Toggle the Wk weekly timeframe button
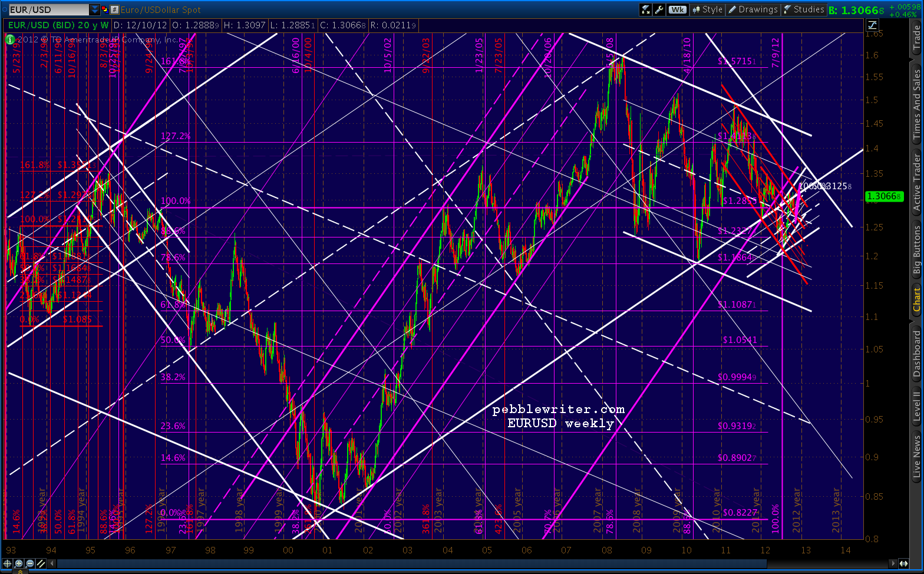This screenshot has height=574, width=924. coord(678,9)
